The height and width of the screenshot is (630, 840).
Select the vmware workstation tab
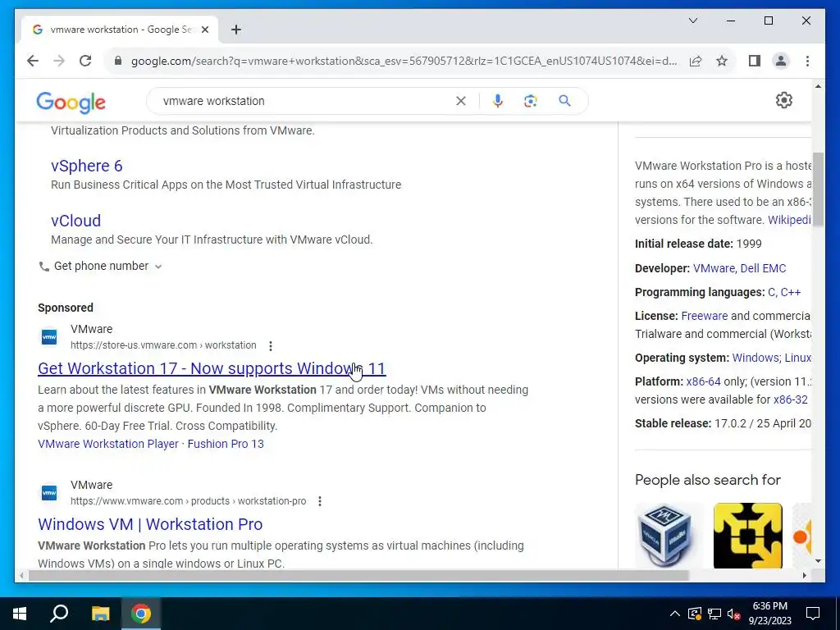coord(120,30)
